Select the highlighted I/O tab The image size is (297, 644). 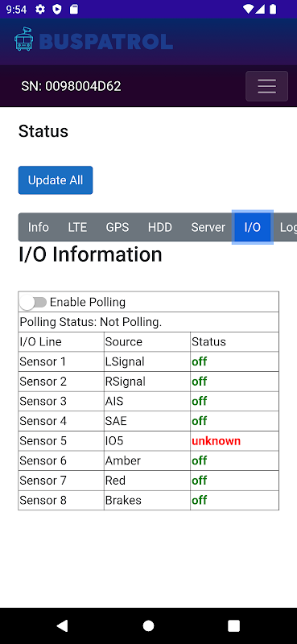[x=253, y=227]
